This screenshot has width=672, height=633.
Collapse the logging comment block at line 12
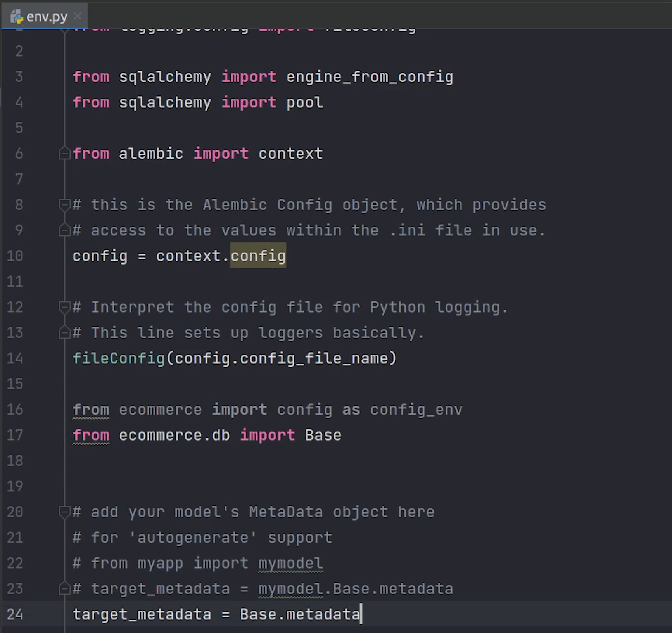[x=64, y=307]
